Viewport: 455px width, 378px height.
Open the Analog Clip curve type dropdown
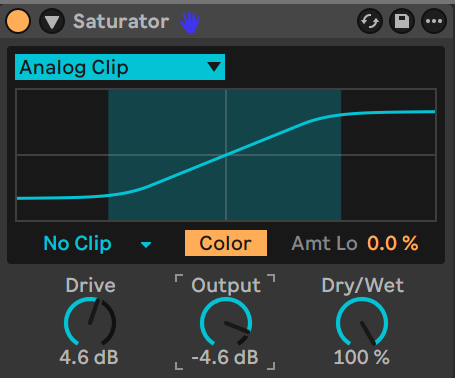click(120, 67)
